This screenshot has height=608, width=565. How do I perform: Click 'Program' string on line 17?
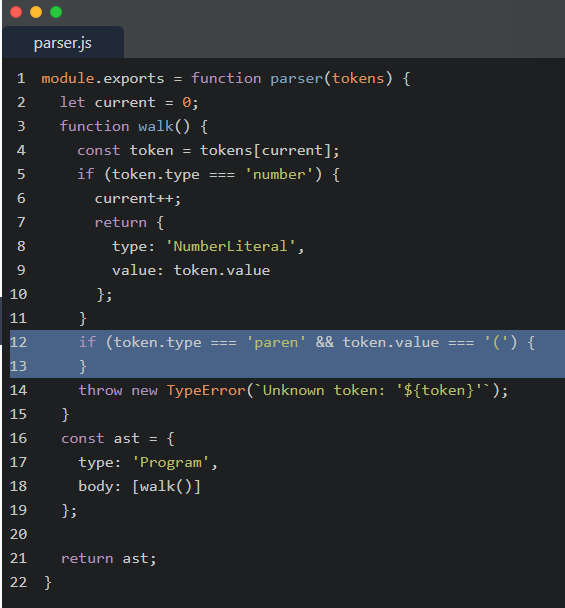[171, 463]
